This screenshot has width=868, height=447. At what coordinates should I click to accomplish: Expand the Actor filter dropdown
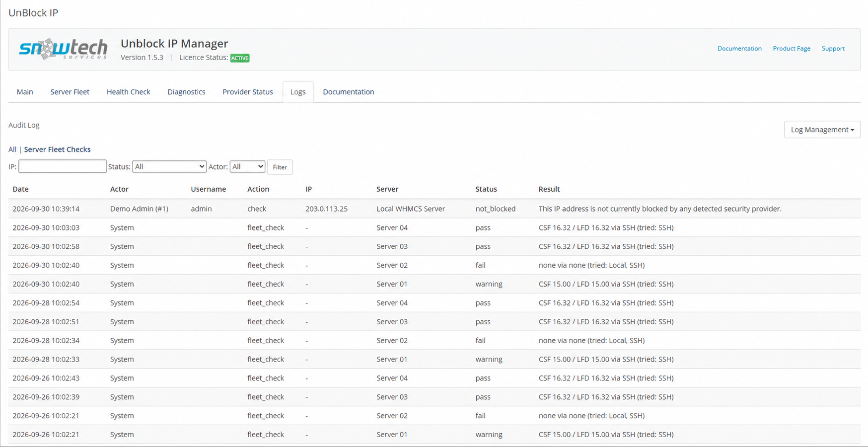(247, 167)
